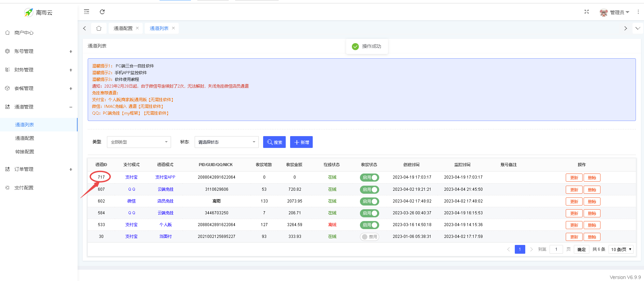This screenshot has width=644, height=281.
Task: Click 删除 for channel 717
Action: tap(592, 178)
